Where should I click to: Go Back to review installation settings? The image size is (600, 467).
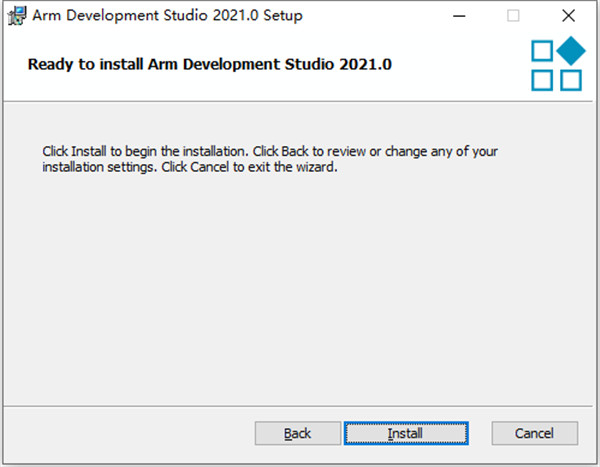[297, 433]
